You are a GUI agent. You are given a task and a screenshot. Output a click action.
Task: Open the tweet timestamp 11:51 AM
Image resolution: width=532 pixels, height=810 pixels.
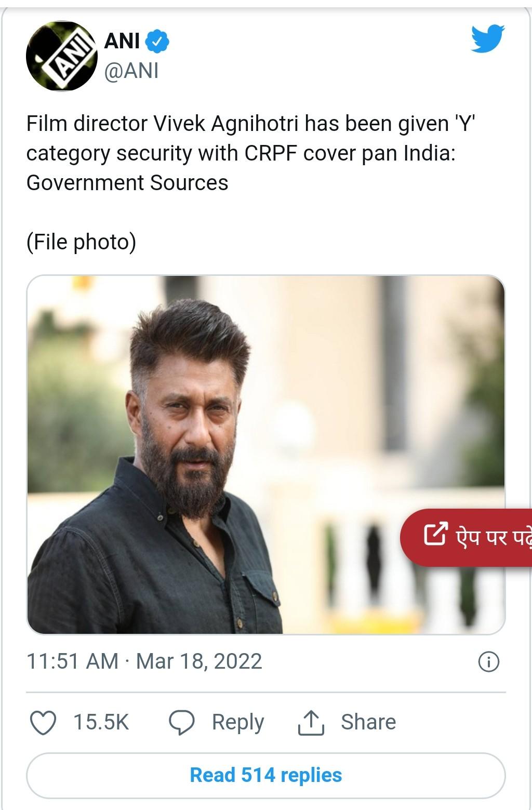click(72, 661)
